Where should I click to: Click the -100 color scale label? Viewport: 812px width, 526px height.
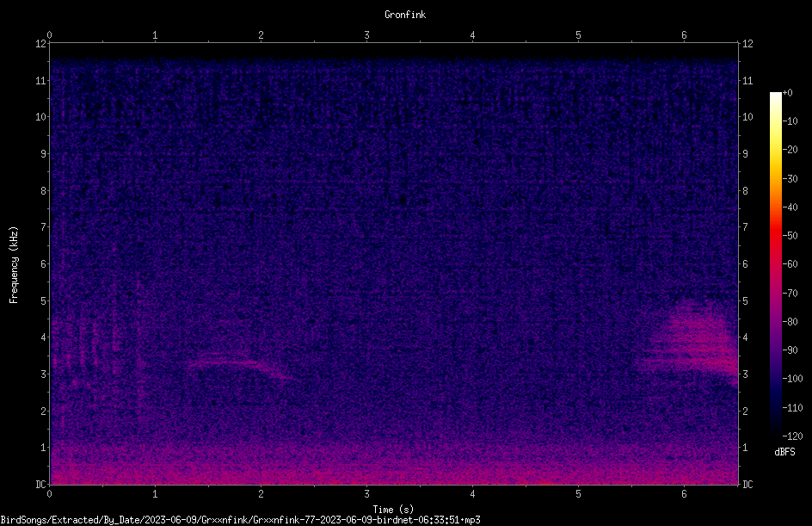[792, 379]
